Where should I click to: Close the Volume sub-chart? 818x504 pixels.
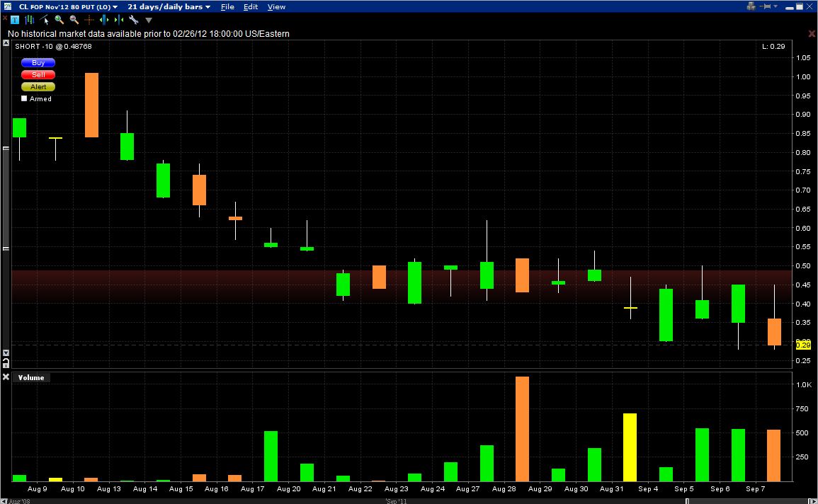click(6, 377)
